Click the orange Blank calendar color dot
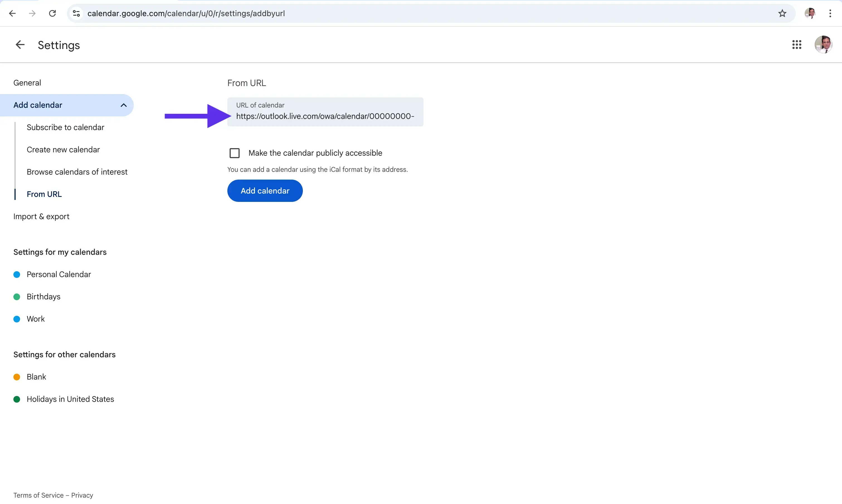 [17, 377]
